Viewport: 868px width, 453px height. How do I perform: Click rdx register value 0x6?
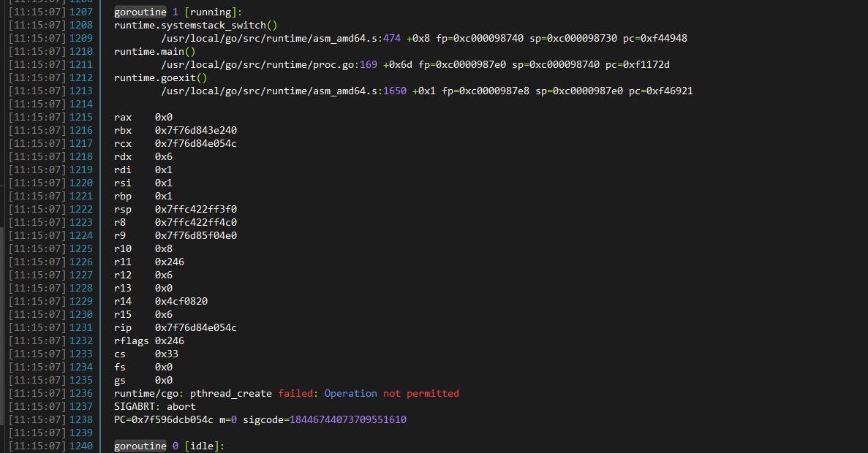coord(164,156)
